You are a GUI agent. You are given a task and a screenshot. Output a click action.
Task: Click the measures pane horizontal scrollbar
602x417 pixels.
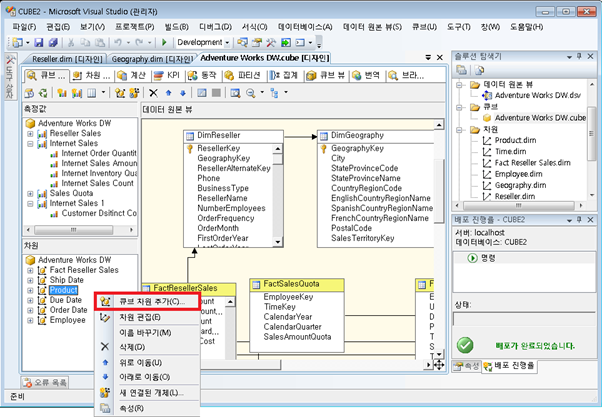click(79, 230)
